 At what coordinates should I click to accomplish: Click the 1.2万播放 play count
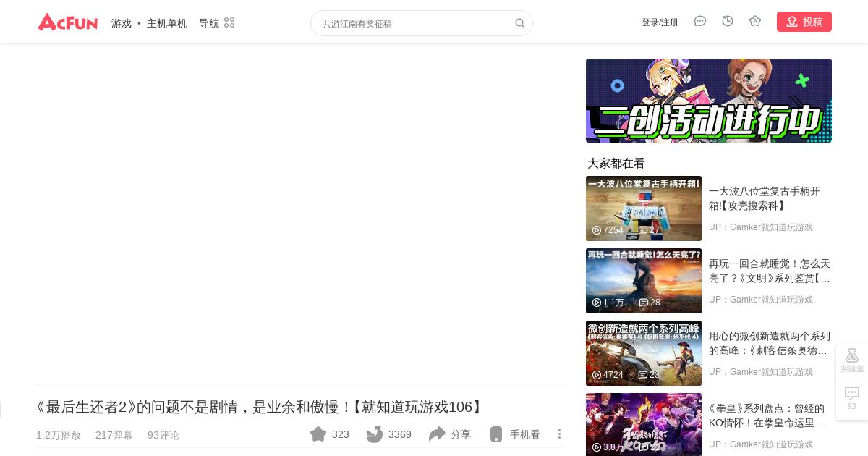[59, 435]
